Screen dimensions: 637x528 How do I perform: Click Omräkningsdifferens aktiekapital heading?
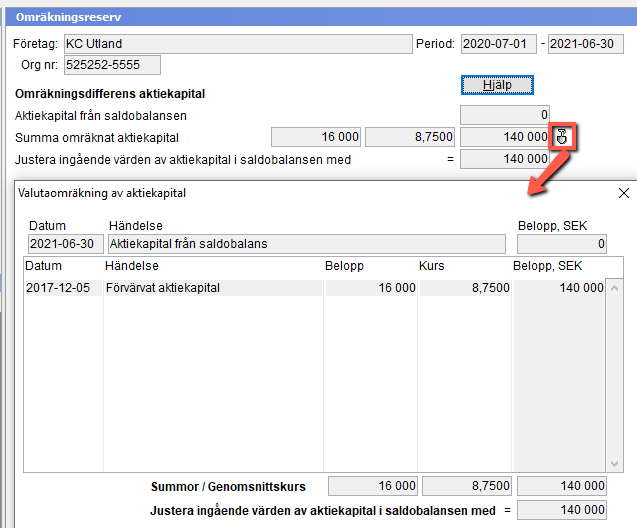[x=110, y=94]
